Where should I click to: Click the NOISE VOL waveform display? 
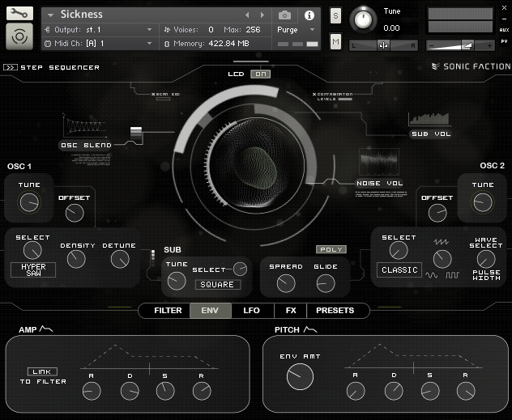click(379, 162)
